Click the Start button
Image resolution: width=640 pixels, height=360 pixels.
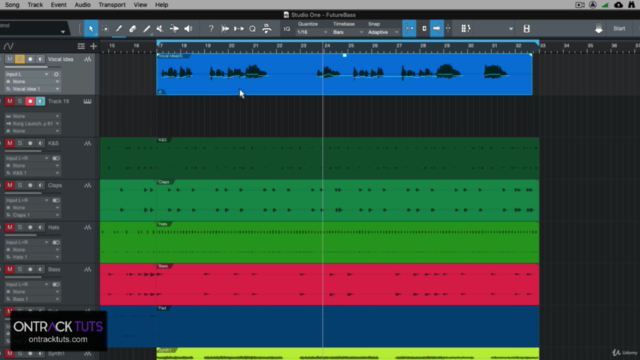619,29
